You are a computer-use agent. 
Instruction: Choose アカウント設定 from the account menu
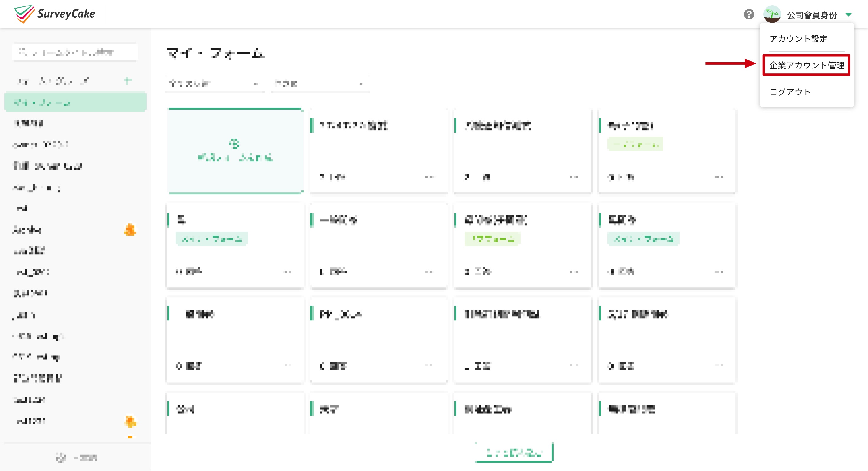(798, 39)
